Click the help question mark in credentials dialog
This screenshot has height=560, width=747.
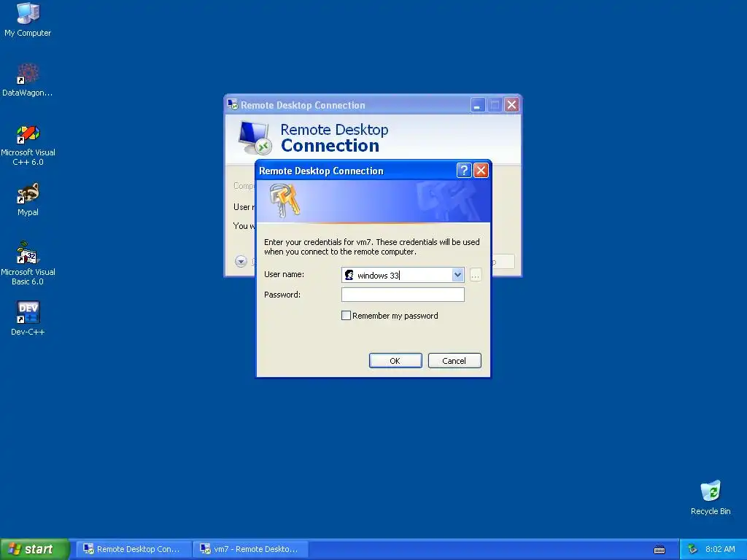(x=464, y=171)
